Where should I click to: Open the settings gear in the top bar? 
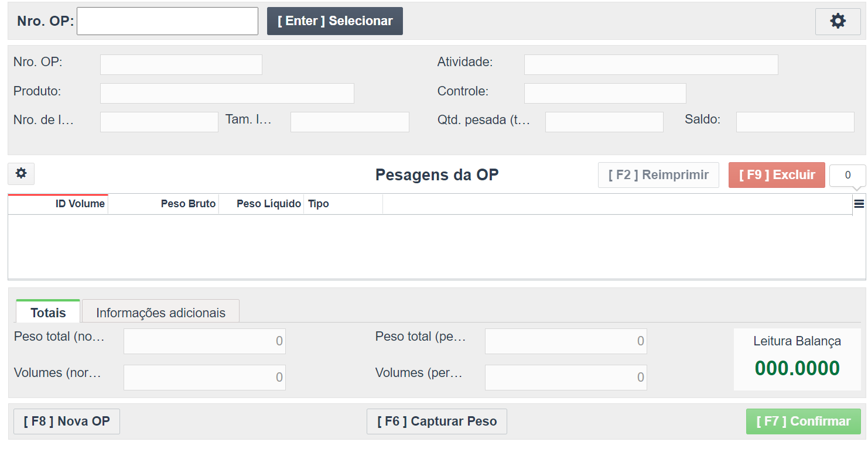pos(838,22)
